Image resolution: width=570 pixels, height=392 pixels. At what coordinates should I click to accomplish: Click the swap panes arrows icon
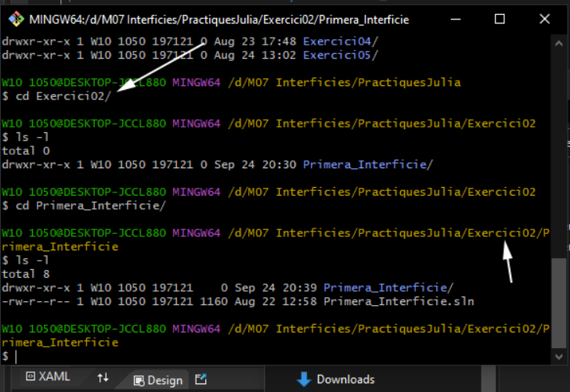coord(103,378)
